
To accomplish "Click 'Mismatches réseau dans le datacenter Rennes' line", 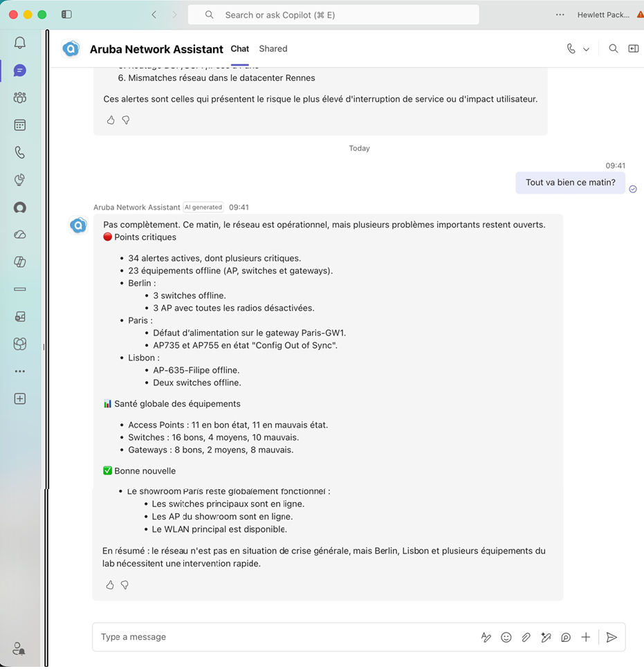I will pyautogui.click(x=221, y=78).
